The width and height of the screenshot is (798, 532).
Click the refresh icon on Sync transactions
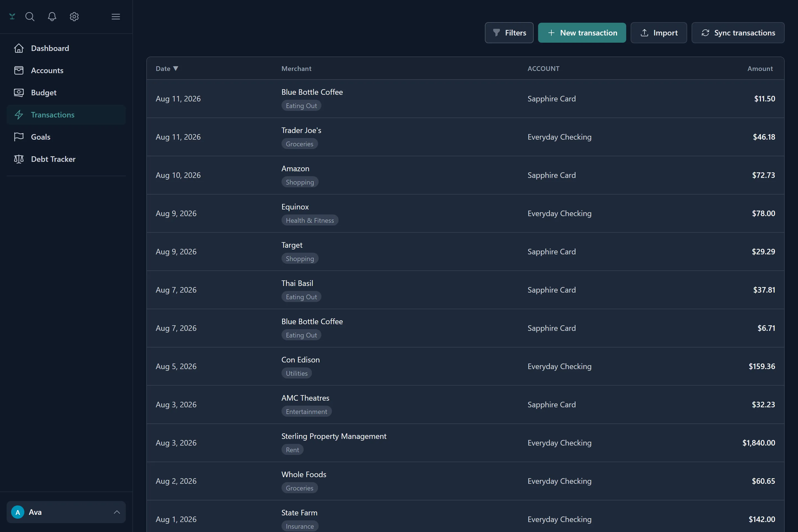point(705,33)
